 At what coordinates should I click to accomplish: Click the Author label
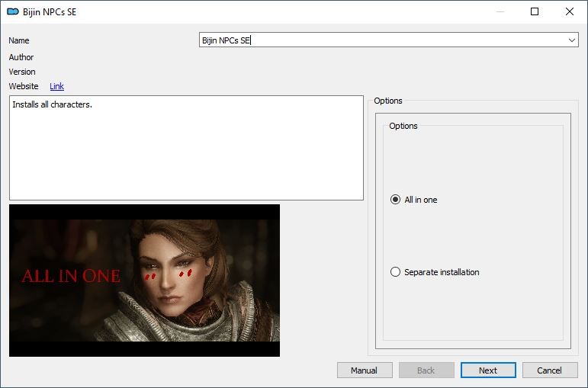pos(21,57)
